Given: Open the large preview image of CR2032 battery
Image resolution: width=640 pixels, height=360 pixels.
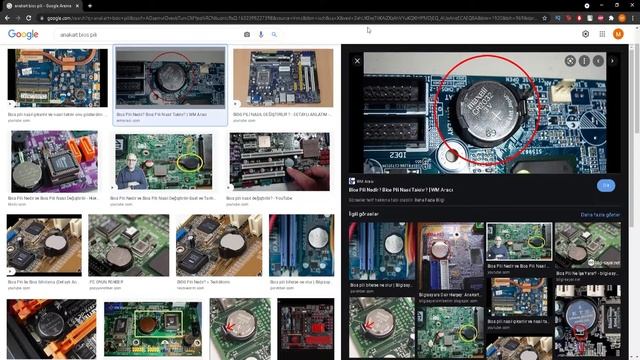Looking at the screenshot, I should pyautogui.click(x=485, y=113).
